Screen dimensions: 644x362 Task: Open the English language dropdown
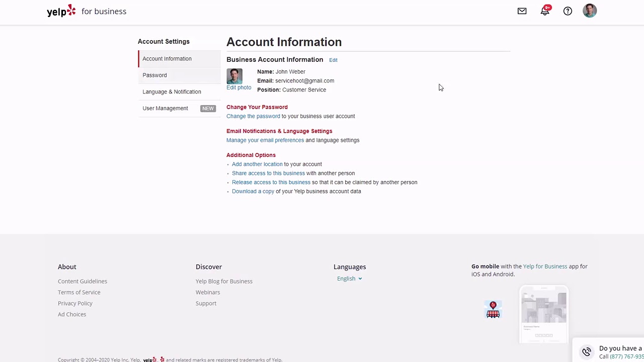[x=350, y=279]
